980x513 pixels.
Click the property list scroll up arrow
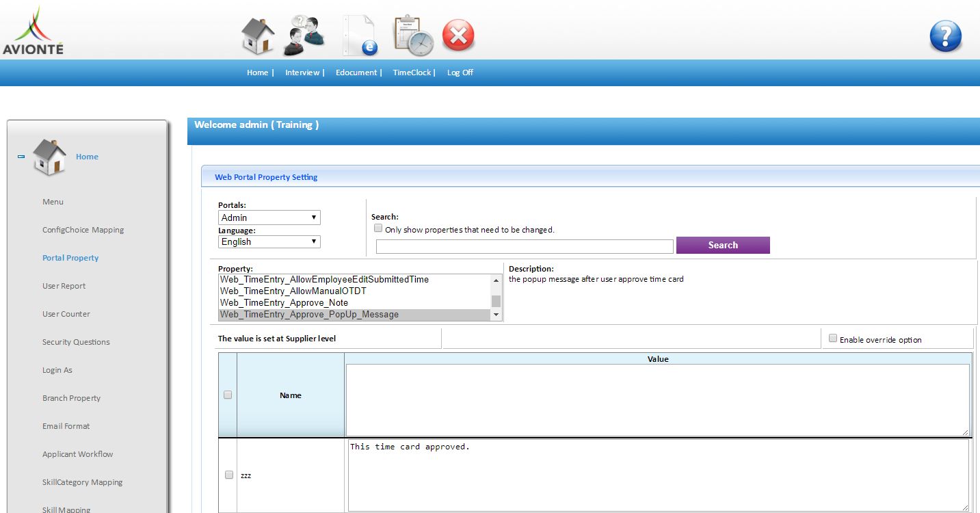tap(496, 280)
